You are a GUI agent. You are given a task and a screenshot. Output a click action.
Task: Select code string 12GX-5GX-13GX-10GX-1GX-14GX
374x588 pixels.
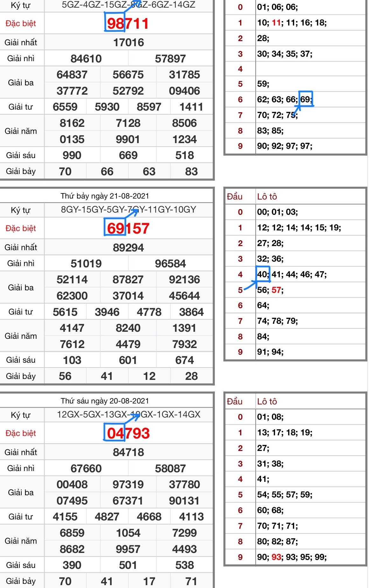[x=129, y=414]
